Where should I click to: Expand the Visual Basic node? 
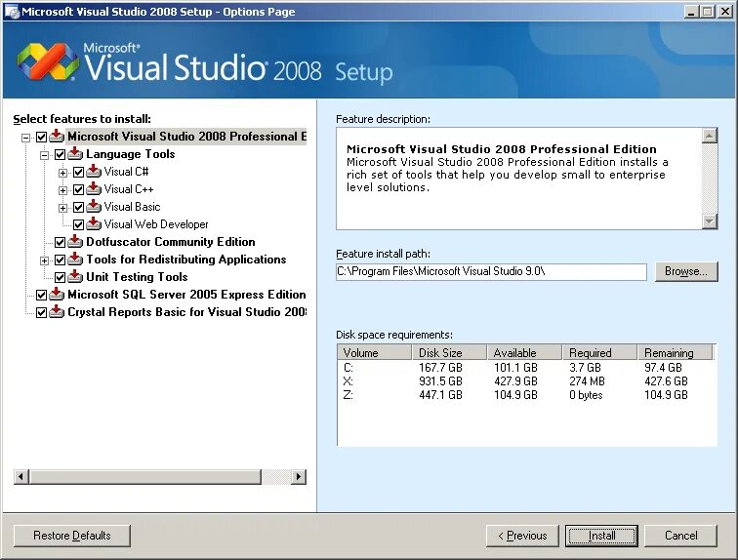point(62,208)
